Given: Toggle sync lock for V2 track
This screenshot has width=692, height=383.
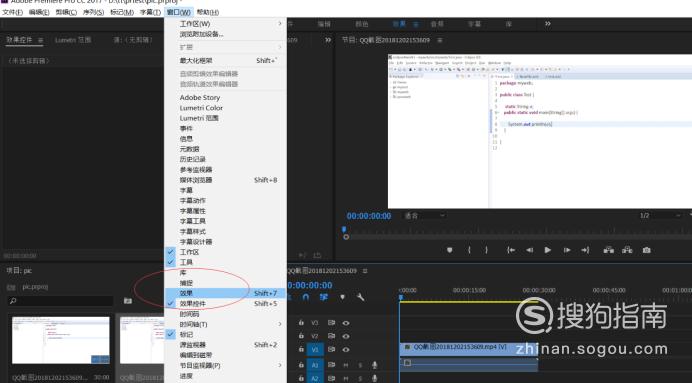Looking at the screenshot, I should pos(331,336).
